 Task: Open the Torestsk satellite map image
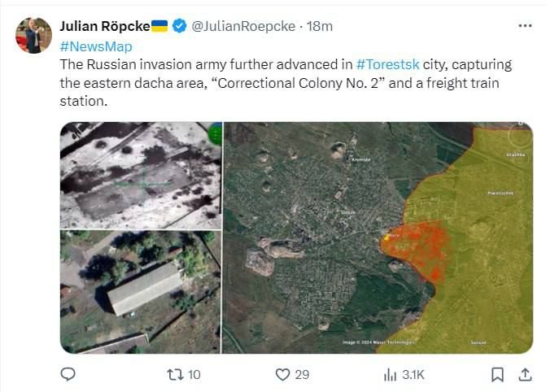click(x=378, y=237)
